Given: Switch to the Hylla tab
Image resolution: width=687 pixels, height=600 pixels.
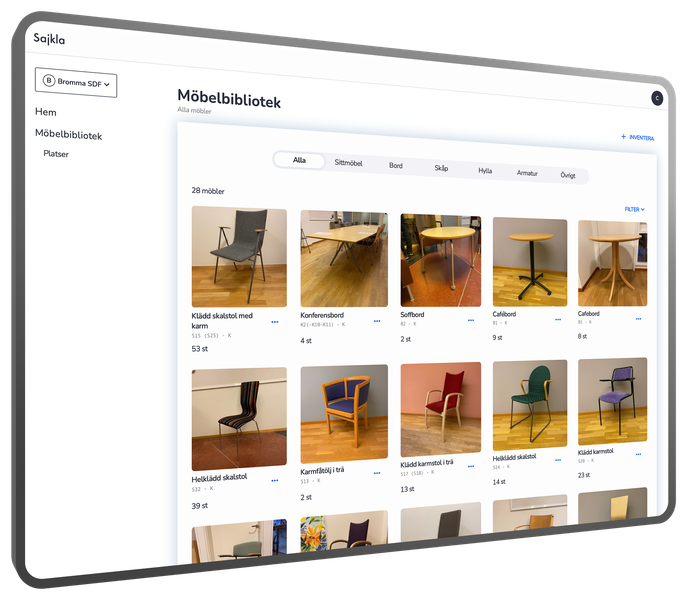Looking at the screenshot, I should (x=485, y=170).
